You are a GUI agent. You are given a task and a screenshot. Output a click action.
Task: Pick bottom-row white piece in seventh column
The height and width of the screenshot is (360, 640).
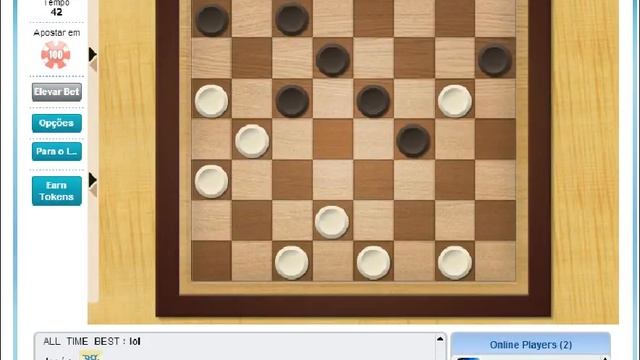click(455, 262)
